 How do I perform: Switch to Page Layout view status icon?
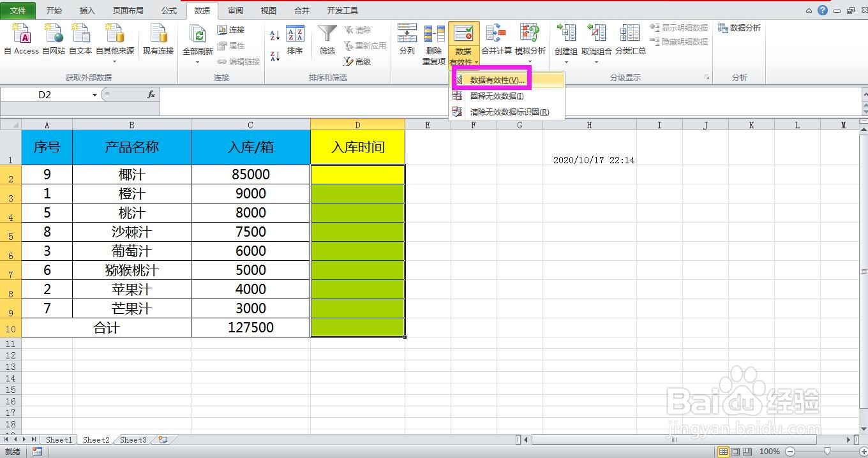pyautogui.click(x=735, y=452)
